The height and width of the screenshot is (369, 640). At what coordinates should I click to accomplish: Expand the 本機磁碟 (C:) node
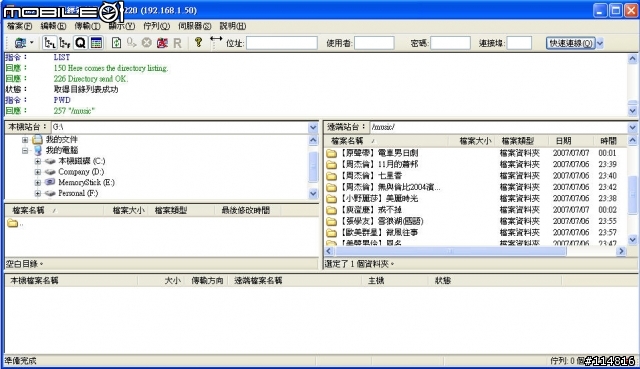click(x=38, y=161)
